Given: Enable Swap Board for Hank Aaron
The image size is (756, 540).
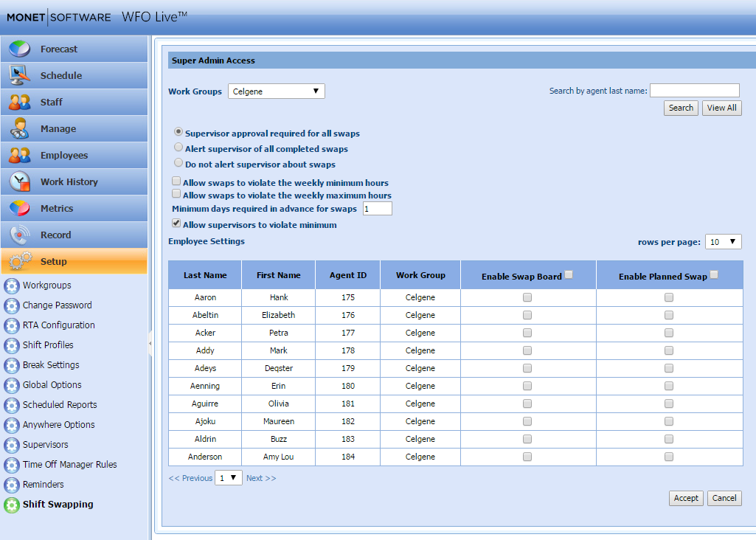Looking at the screenshot, I should point(527,297).
